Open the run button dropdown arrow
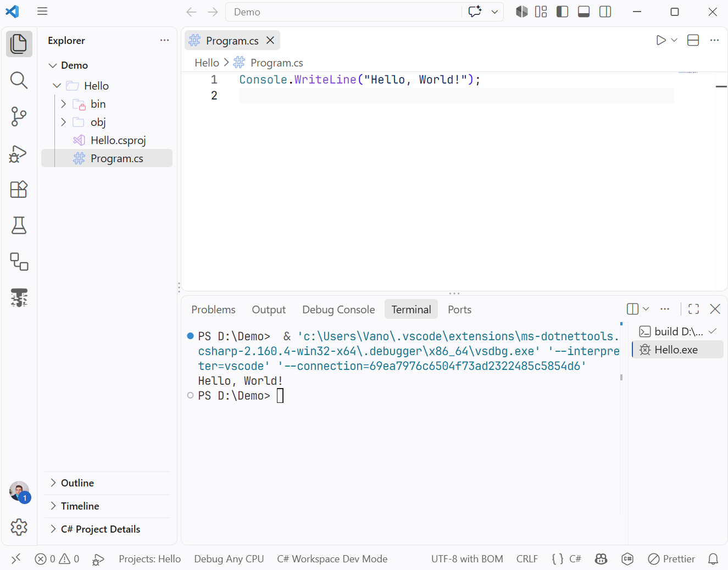The image size is (728, 570). [674, 40]
